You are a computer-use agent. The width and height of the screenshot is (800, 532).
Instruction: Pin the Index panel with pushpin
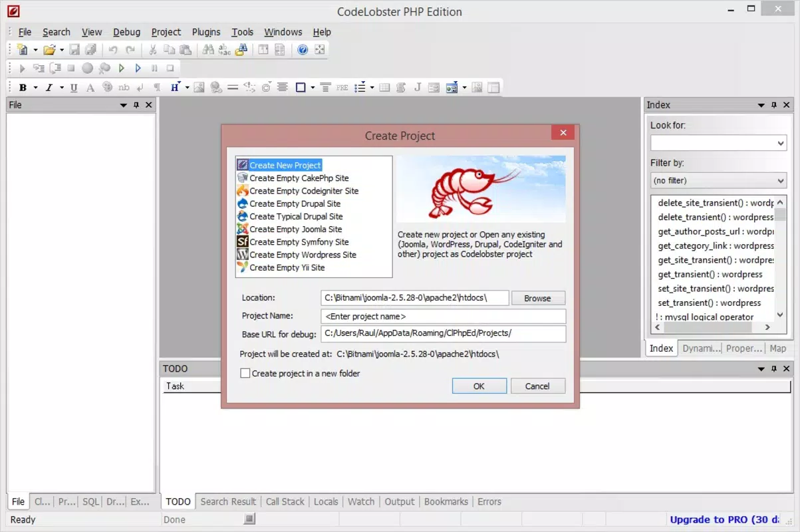click(x=774, y=105)
